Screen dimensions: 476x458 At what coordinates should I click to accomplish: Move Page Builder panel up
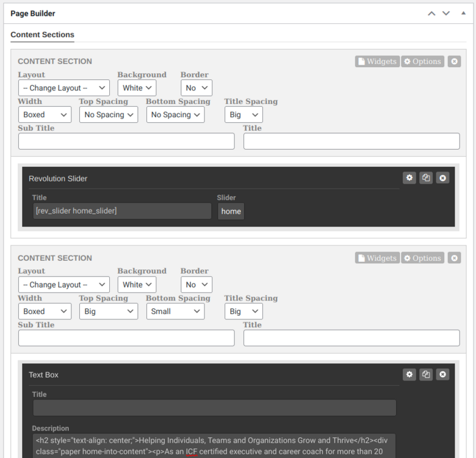pos(431,13)
